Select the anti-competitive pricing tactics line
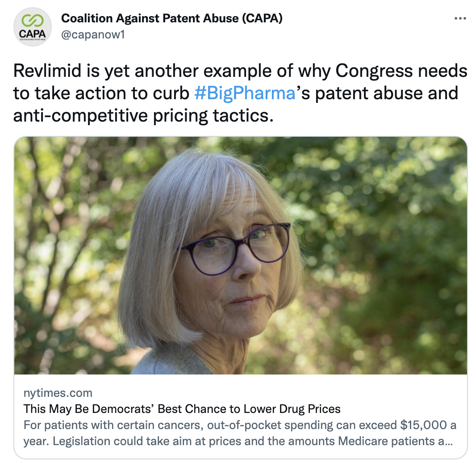 click(x=143, y=116)
